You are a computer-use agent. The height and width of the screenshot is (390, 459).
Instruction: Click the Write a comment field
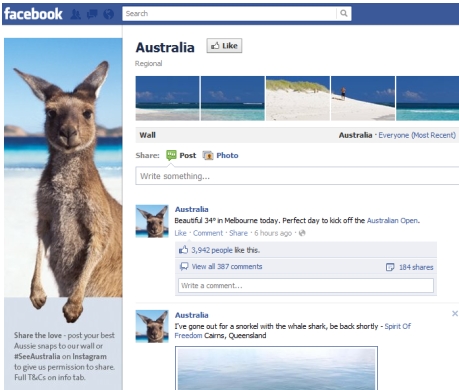306,286
